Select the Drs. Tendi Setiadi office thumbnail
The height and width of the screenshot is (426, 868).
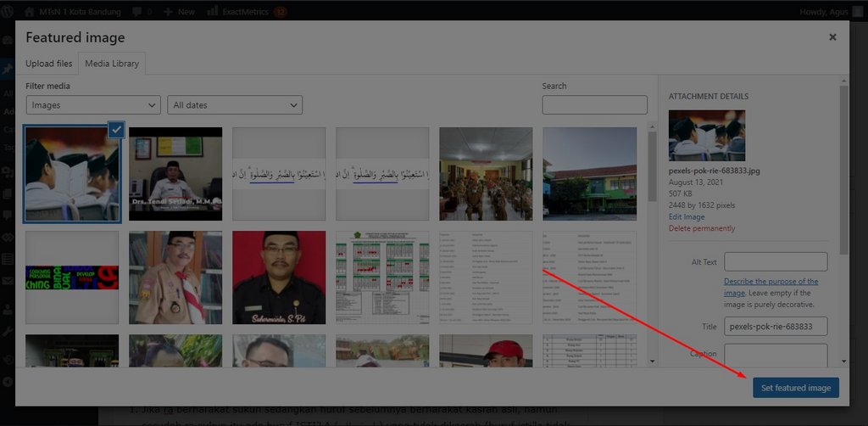click(175, 174)
